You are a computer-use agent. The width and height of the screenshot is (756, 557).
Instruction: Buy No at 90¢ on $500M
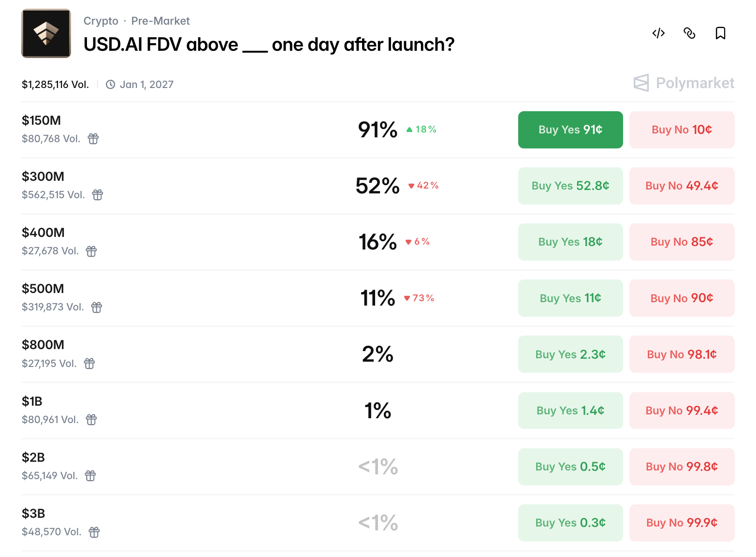[x=682, y=298]
